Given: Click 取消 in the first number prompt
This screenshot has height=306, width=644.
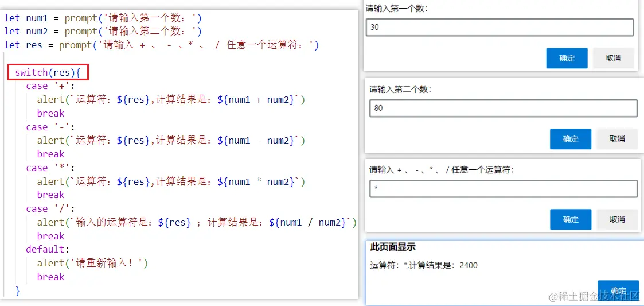Looking at the screenshot, I should [613, 58].
